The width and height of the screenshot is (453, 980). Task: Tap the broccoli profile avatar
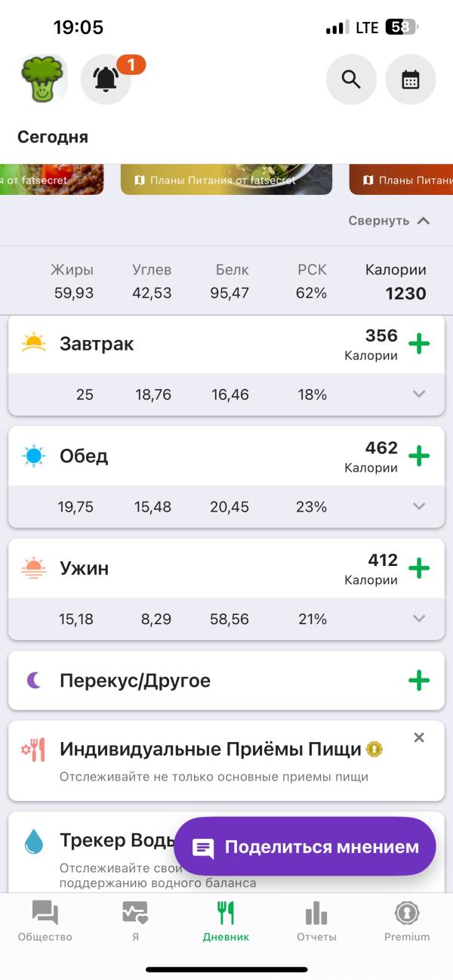[43, 79]
